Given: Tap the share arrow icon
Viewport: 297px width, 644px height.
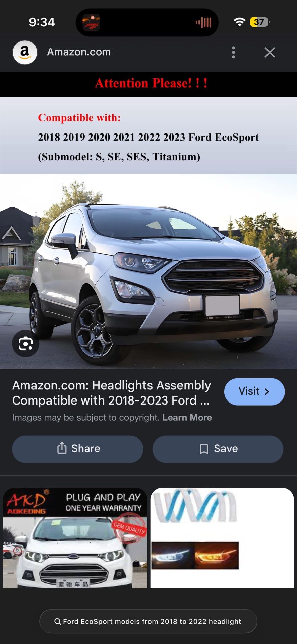Looking at the screenshot, I should tap(62, 448).
